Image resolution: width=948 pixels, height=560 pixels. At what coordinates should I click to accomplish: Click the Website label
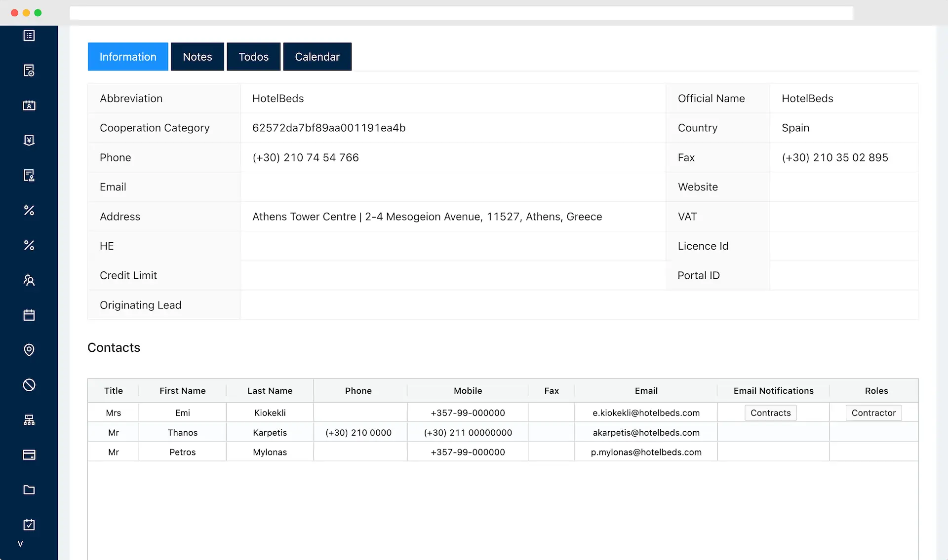(698, 187)
